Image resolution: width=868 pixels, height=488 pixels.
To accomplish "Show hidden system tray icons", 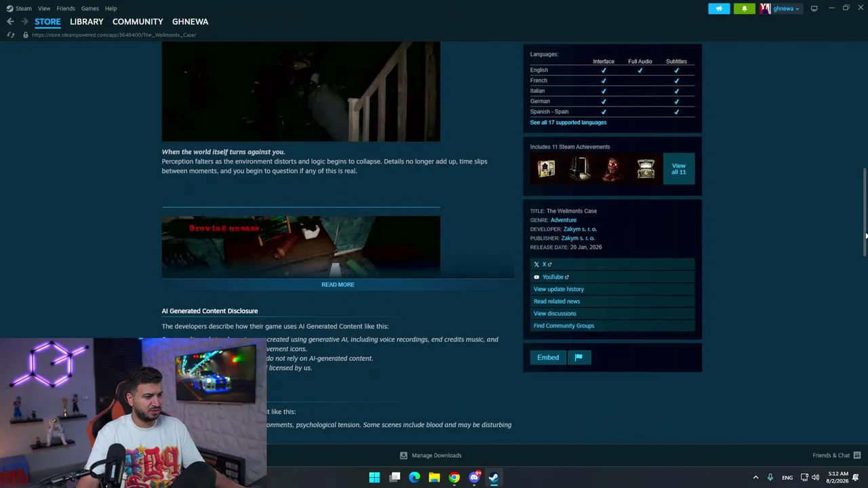I will pyautogui.click(x=755, y=477).
